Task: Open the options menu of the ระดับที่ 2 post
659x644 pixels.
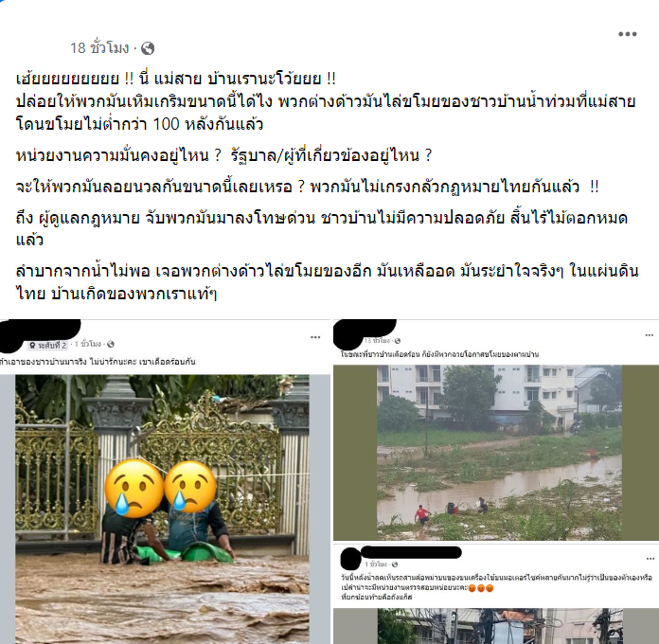Action: (x=315, y=337)
